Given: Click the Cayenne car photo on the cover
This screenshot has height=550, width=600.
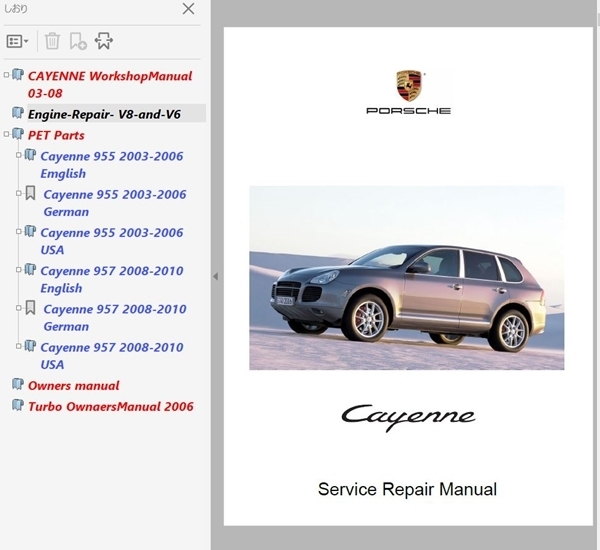Looking at the screenshot, I should pyautogui.click(x=406, y=278).
